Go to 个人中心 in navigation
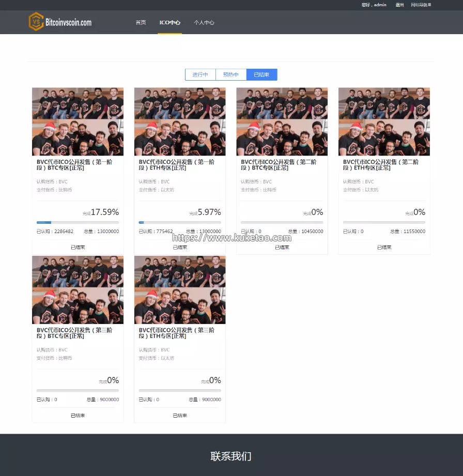463x476 pixels. [204, 22]
